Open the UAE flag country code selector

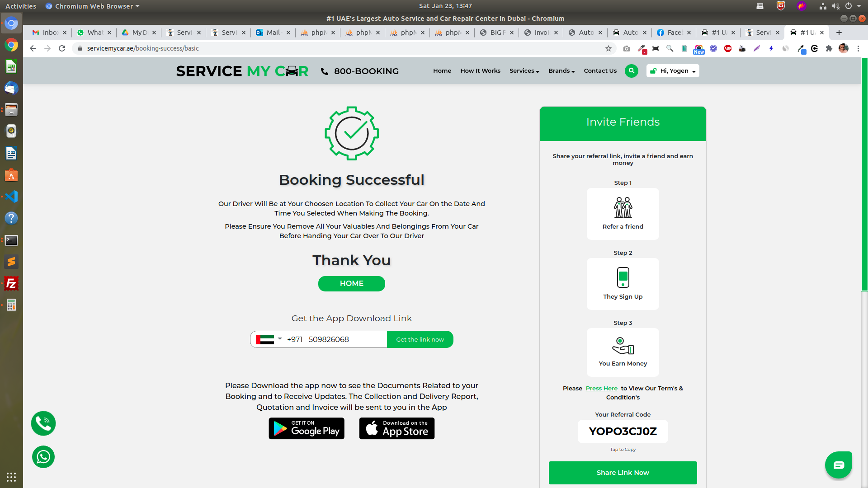[269, 339]
